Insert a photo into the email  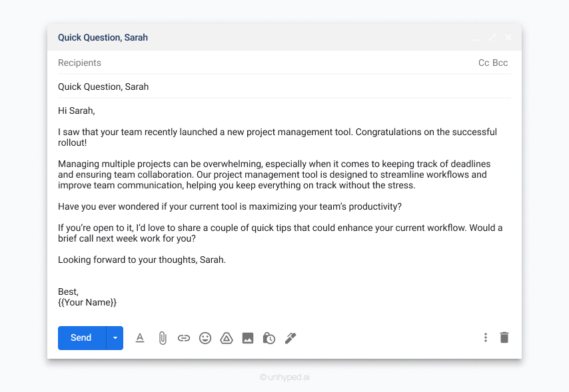248,338
